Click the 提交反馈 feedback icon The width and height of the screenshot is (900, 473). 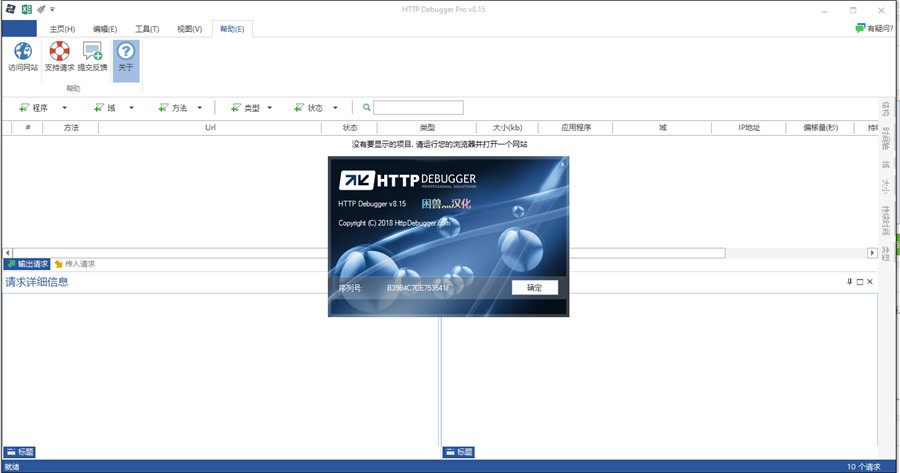(92, 52)
